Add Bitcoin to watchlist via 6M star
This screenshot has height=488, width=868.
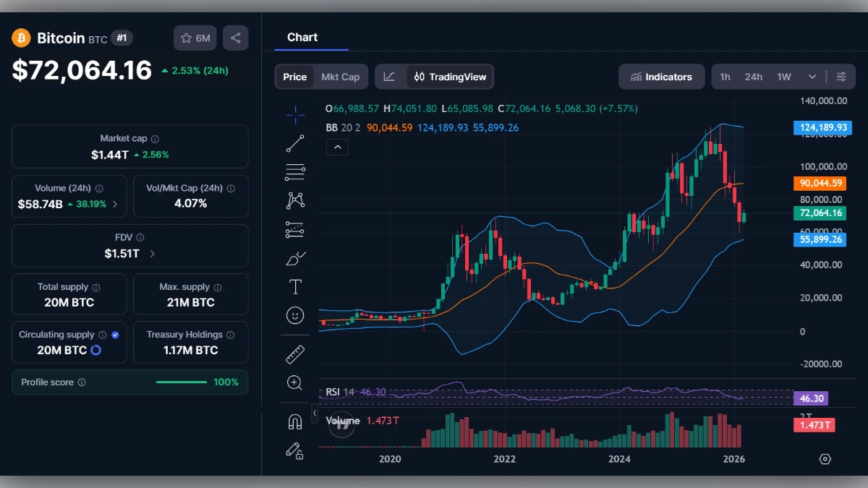(195, 38)
